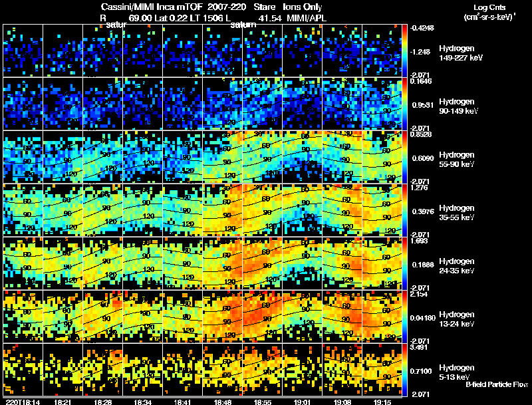
Task: Open the 149-227 keV image panel at 19:15
Action: coord(382,51)
